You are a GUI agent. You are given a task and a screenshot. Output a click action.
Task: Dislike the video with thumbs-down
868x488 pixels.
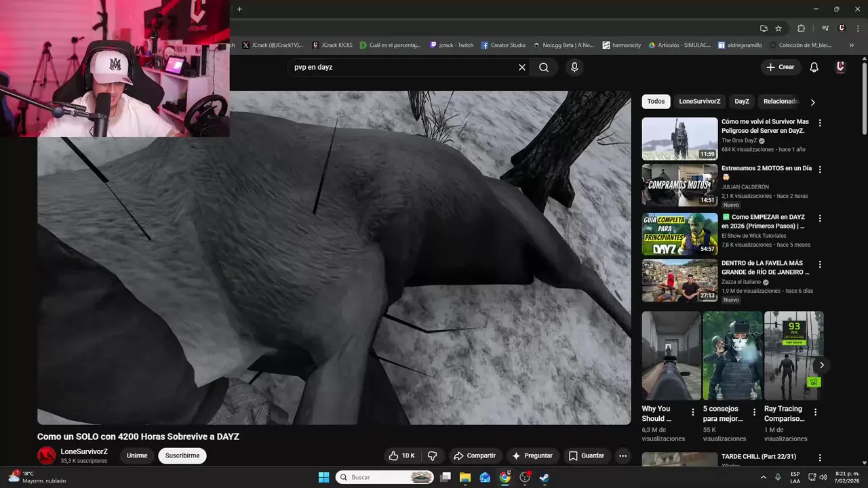tap(433, 455)
